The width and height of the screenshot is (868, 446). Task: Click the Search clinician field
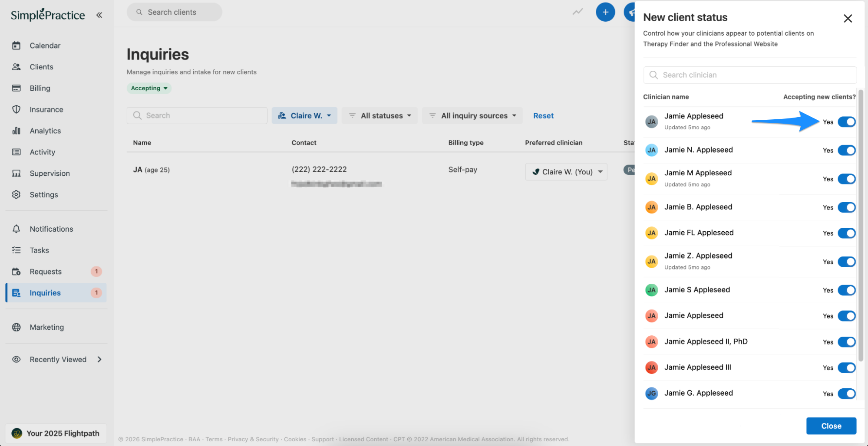tap(750, 75)
